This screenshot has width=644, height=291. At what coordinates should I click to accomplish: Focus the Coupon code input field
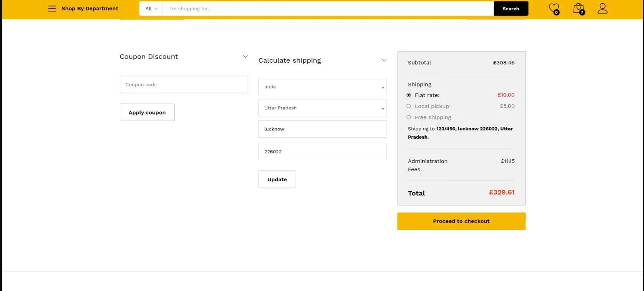click(x=184, y=85)
